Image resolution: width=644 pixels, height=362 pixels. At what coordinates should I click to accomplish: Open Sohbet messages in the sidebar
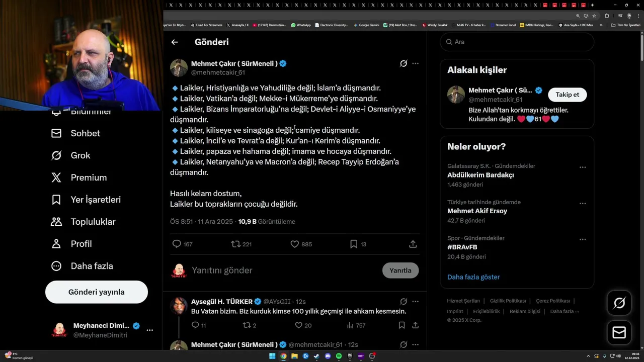point(75,133)
